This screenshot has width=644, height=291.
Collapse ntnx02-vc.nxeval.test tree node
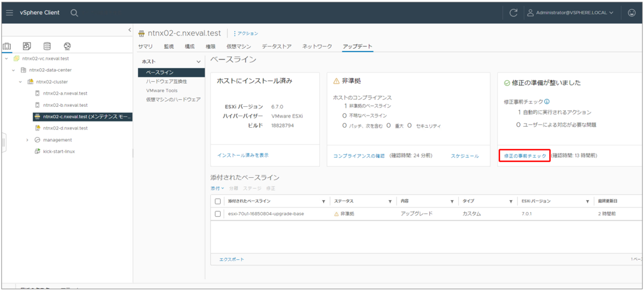coord(6,59)
